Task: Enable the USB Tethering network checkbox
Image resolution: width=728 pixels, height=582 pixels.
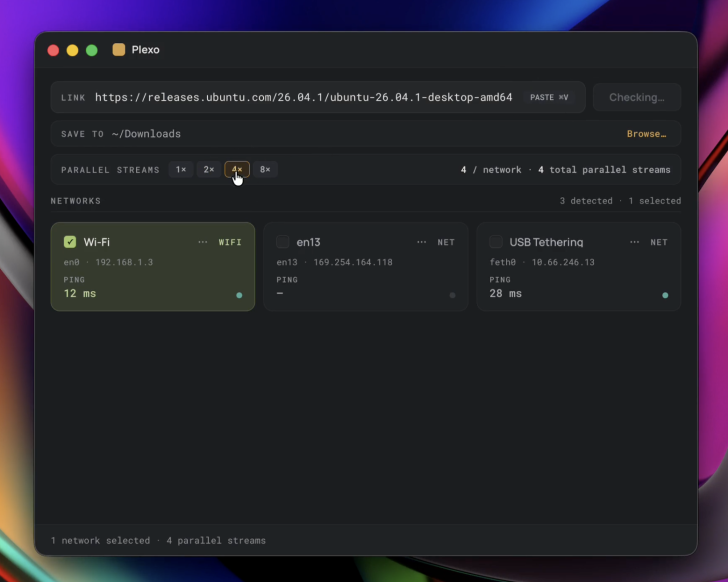Action: click(496, 242)
